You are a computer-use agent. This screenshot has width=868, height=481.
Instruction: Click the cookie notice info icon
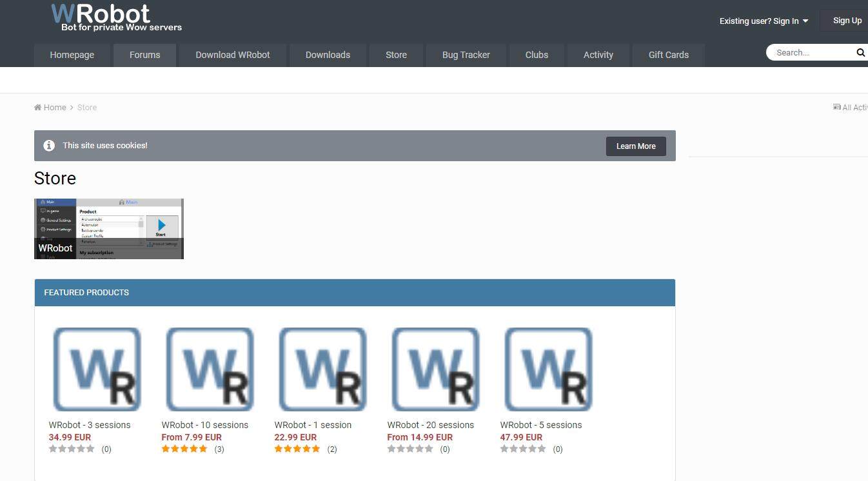click(x=49, y=146)
